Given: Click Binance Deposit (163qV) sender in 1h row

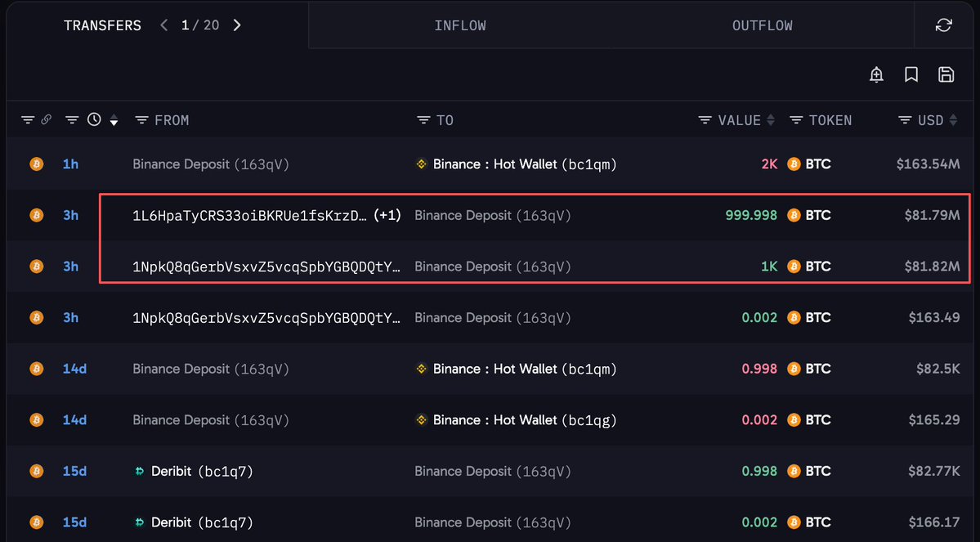Looking at the screenshot, I should pyautogui.click(x=211, y=164).
